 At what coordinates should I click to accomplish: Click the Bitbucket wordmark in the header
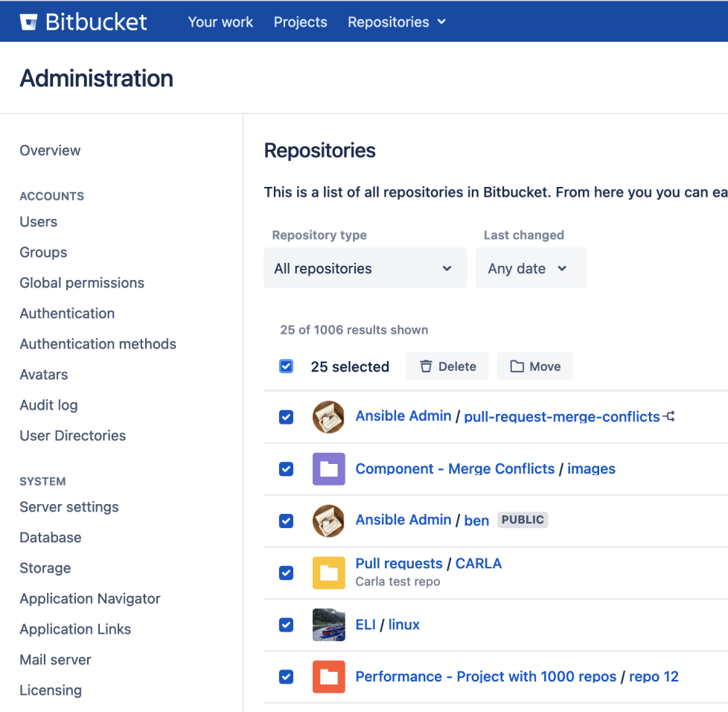(96, 22)
